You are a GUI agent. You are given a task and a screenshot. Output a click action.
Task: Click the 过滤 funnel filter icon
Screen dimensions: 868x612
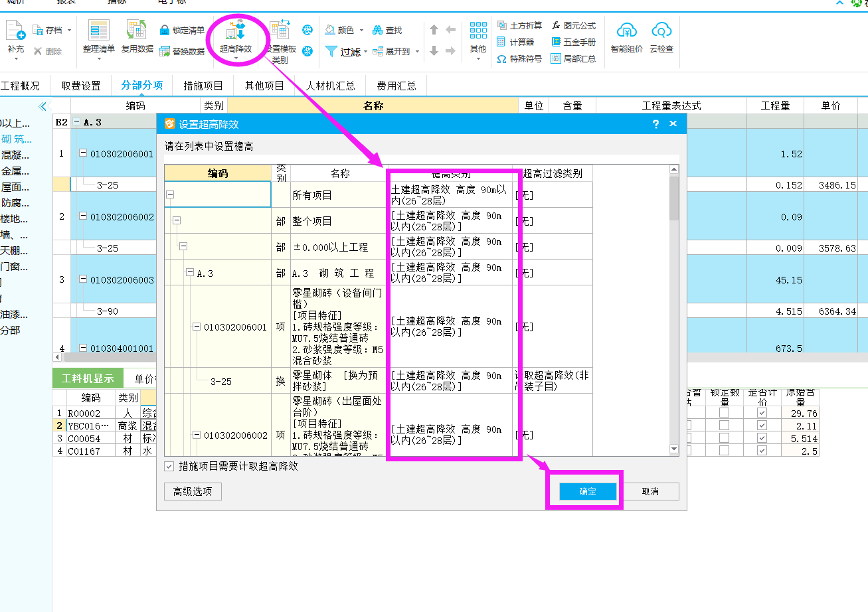331,51
